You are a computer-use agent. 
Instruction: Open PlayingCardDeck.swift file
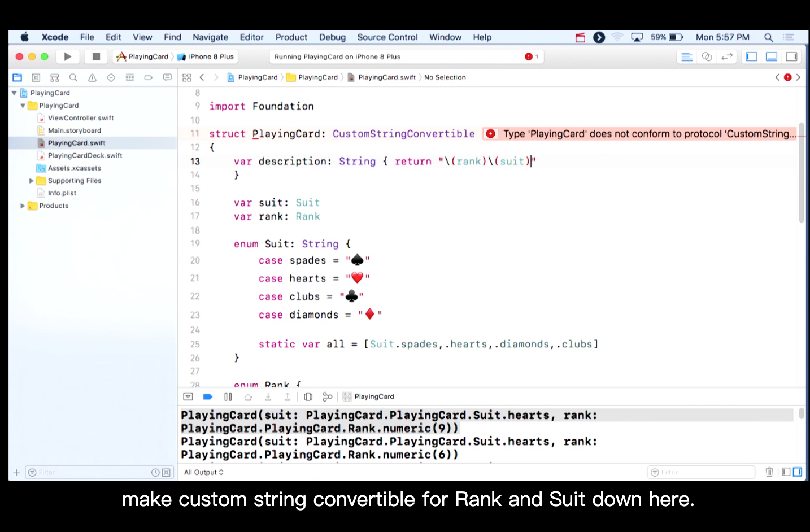pos(85,155)
